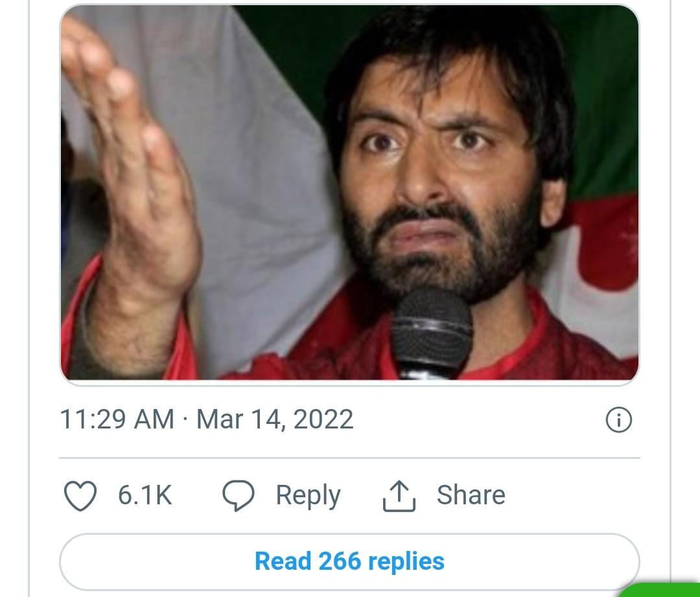
Task: Click the "Reply" text label
Action: 308,496
